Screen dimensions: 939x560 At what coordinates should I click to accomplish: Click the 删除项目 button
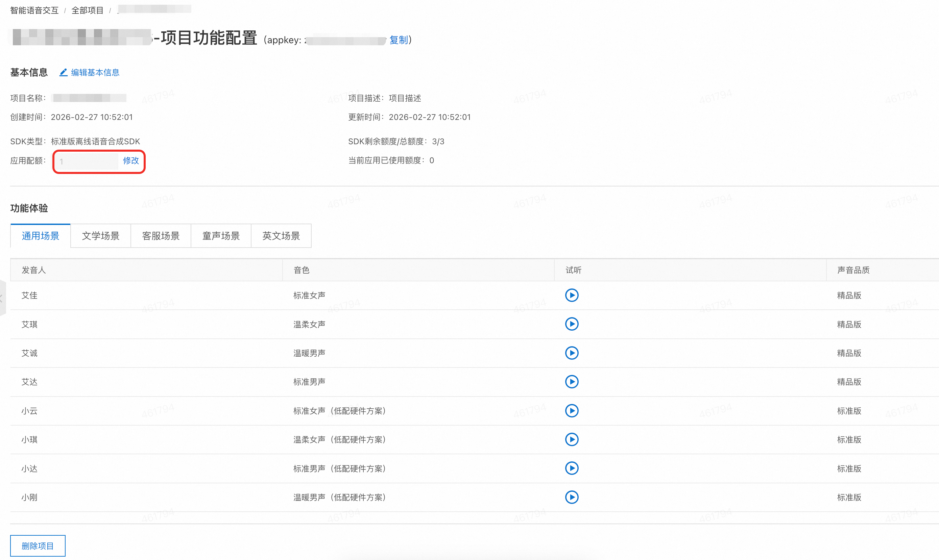point(38,546)
